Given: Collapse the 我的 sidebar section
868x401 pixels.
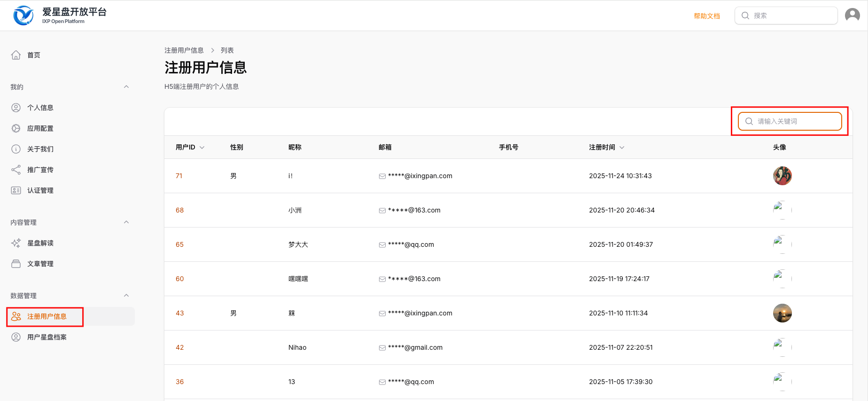Looking at the screenshot, I should [x=126, y=87].
